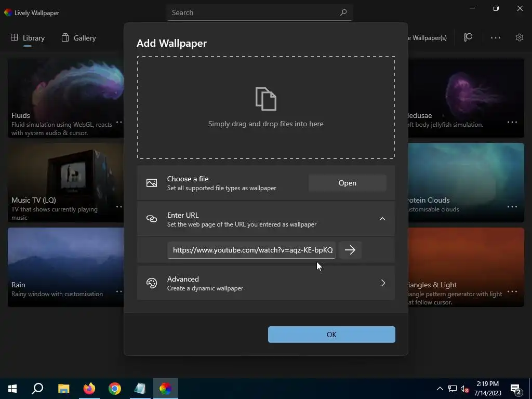Confirm dialog with the OK button

331,335
